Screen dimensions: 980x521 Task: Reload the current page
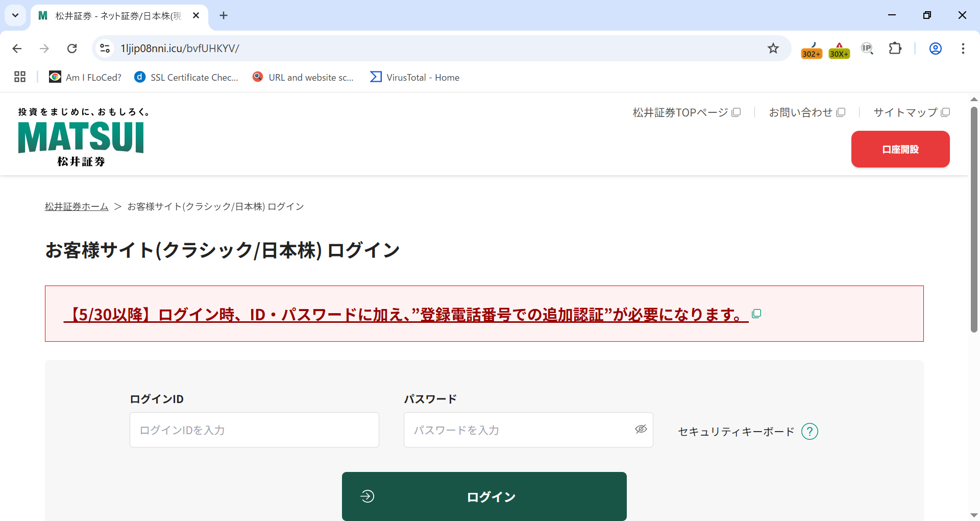click(72, 49)
